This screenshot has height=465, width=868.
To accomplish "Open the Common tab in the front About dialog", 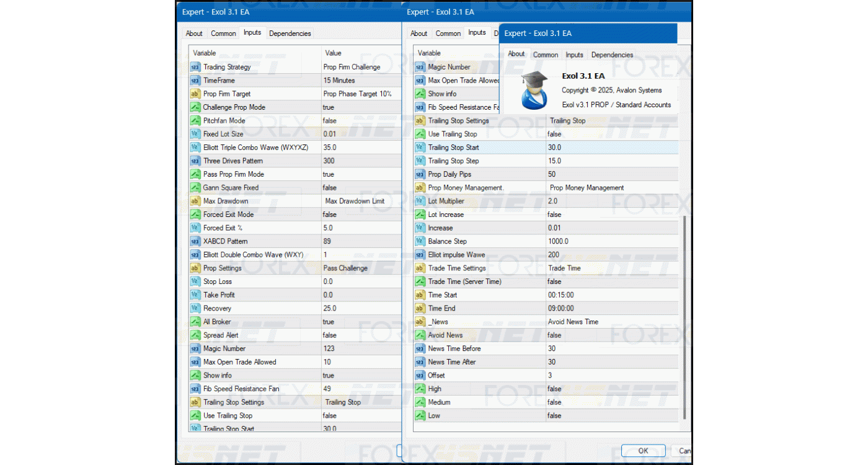I will pyautogui.click(x=546, y=55).
